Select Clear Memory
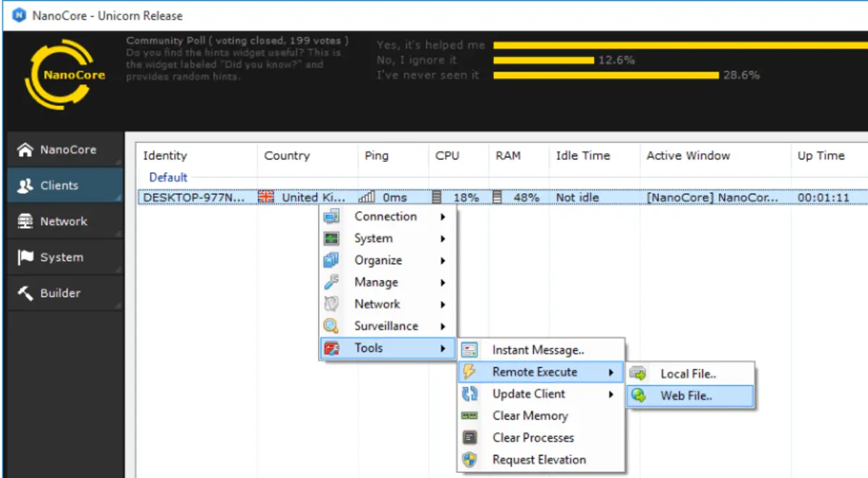 540,416
